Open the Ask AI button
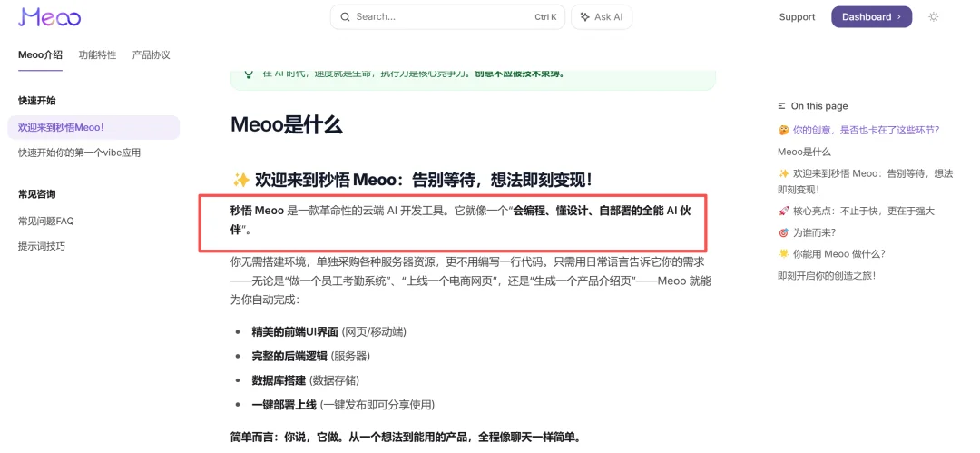980x453 pixels. pyautogui.click(x=602, y=17)
